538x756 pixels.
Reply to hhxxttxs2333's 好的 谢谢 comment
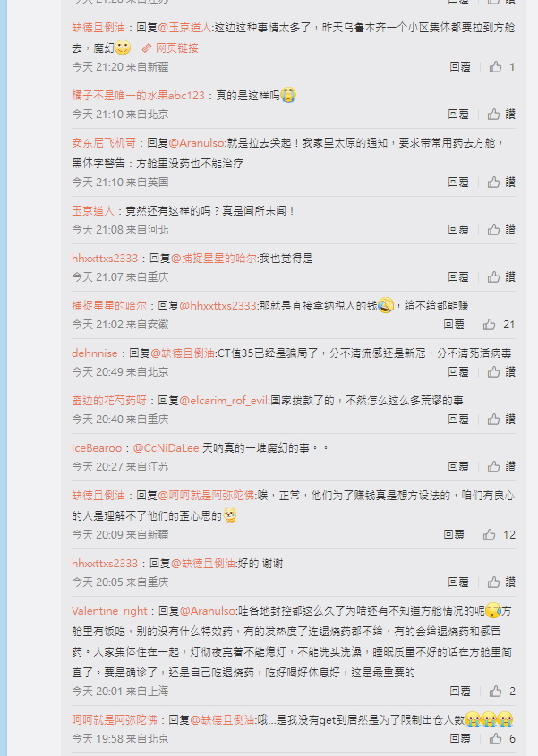[x=458, y=582]
